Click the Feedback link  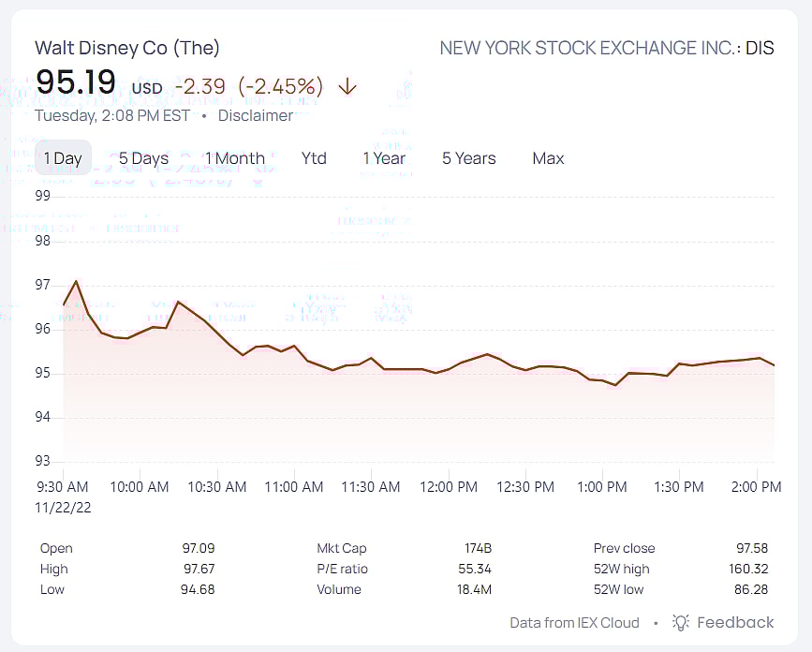(x=735, y=623)
